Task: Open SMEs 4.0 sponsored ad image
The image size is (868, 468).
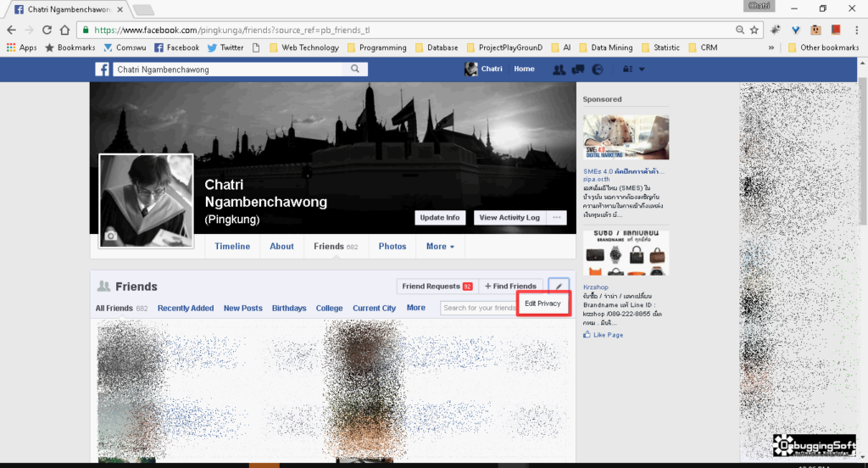Action: coord(626,136)
